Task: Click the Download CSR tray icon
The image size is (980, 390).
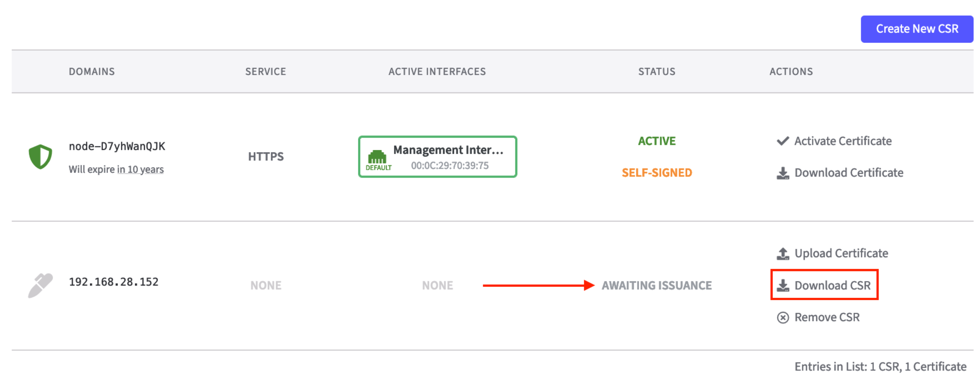Action: point(782,286)
